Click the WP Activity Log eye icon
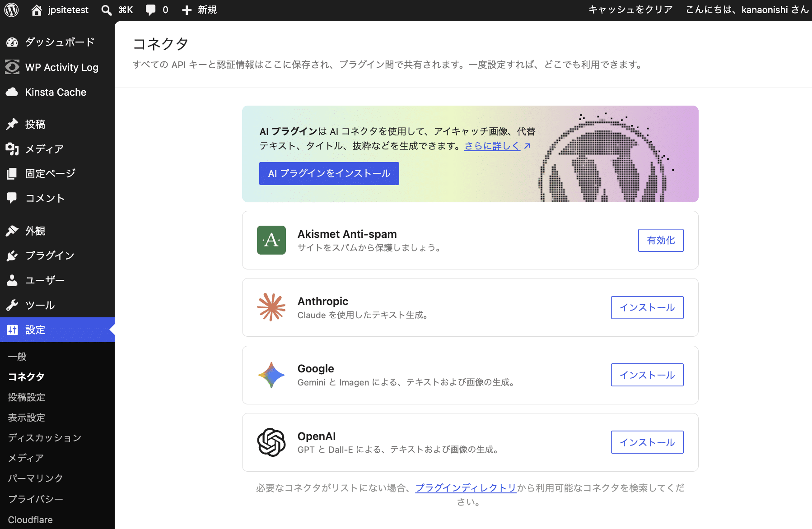Image resolution: width=812 pixels, height=529 pixels. click(x=12, y=67)
